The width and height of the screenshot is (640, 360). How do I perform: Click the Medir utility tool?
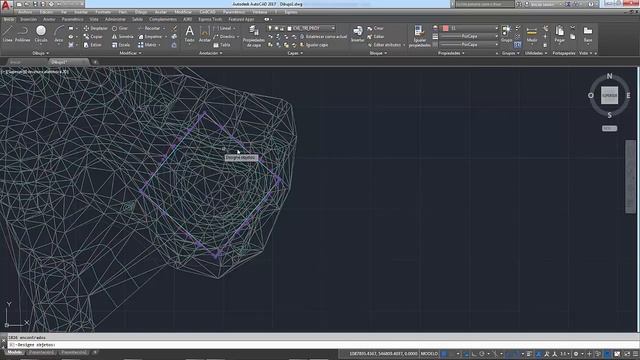pyautogui.click(x=532, y=34)
